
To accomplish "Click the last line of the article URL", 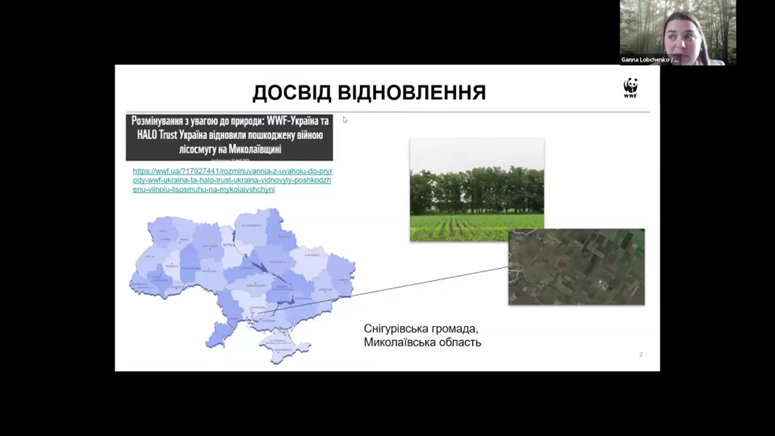I will pyautogui.click(x=203, y=189).
